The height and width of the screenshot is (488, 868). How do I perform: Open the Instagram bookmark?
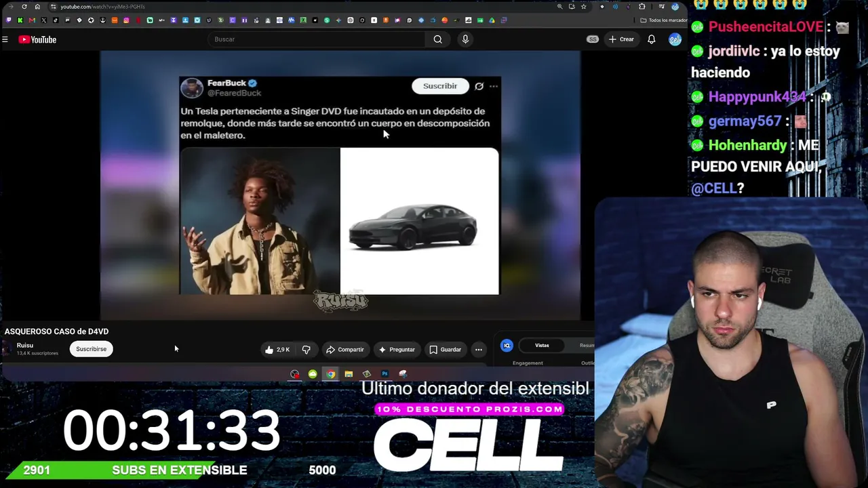[x=126, y=20]
